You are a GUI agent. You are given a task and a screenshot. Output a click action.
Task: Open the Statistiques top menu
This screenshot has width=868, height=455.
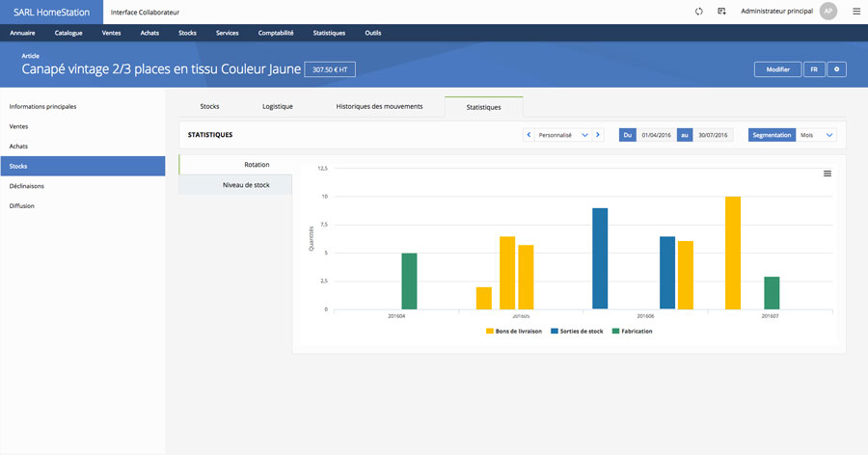coord(329,33)
